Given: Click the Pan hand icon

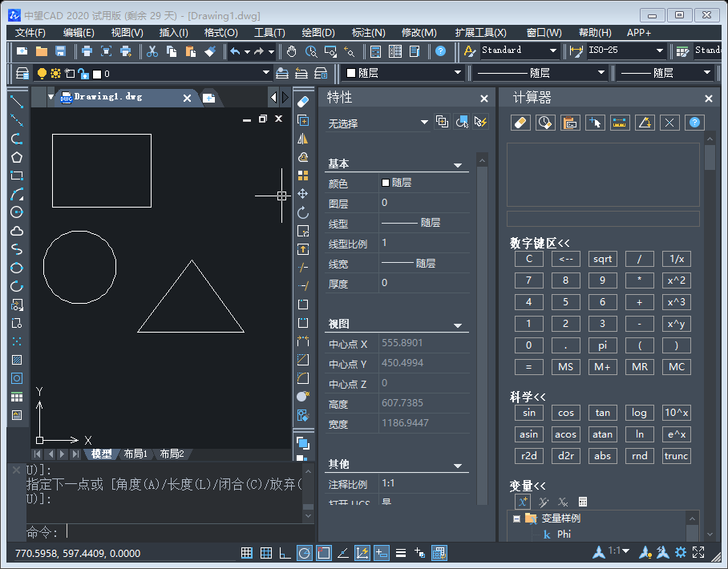Looking at the screenshot, I should pos(292,51).
